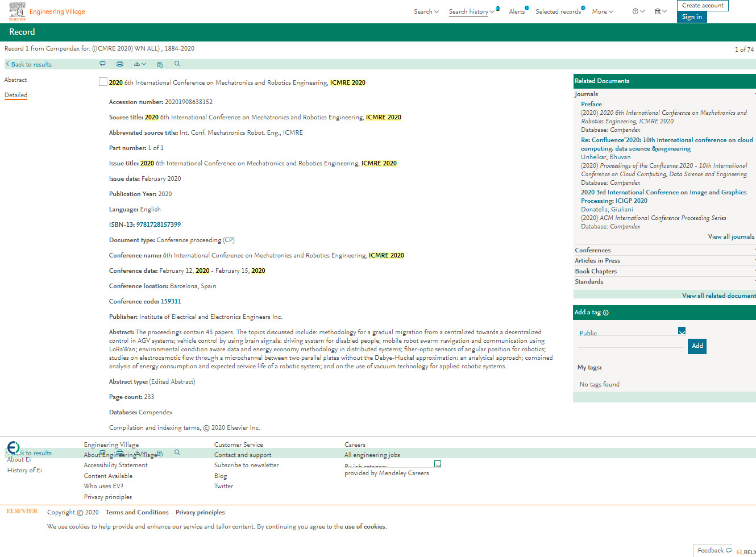Screen dimensions: 756x557
Task: Open the By job category dropdown
Action: (x=438, y=464)
